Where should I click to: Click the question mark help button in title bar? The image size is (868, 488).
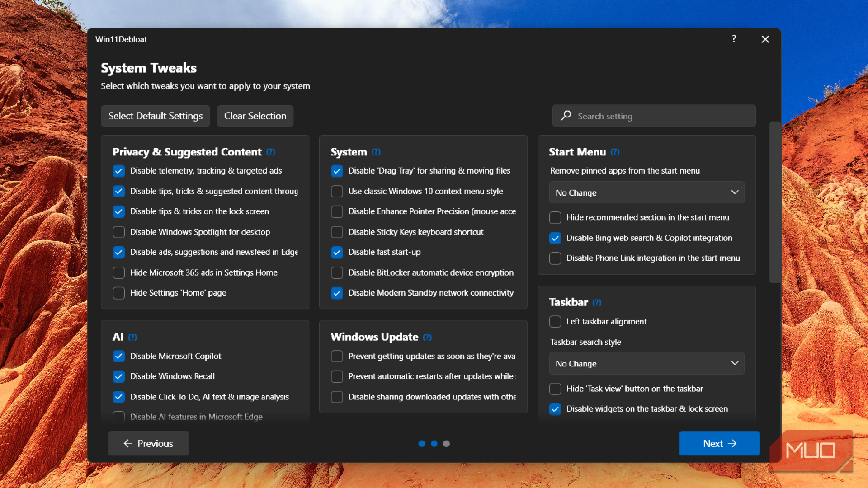(734, 39)
